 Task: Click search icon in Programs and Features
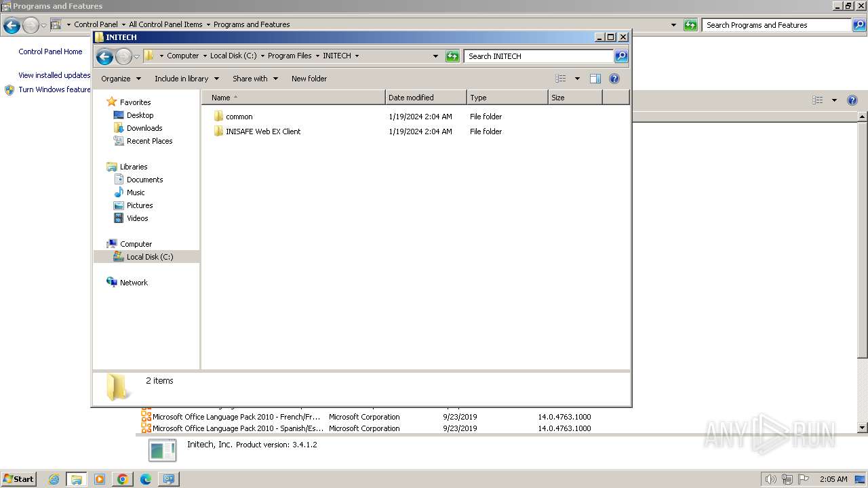coord(861,25)
